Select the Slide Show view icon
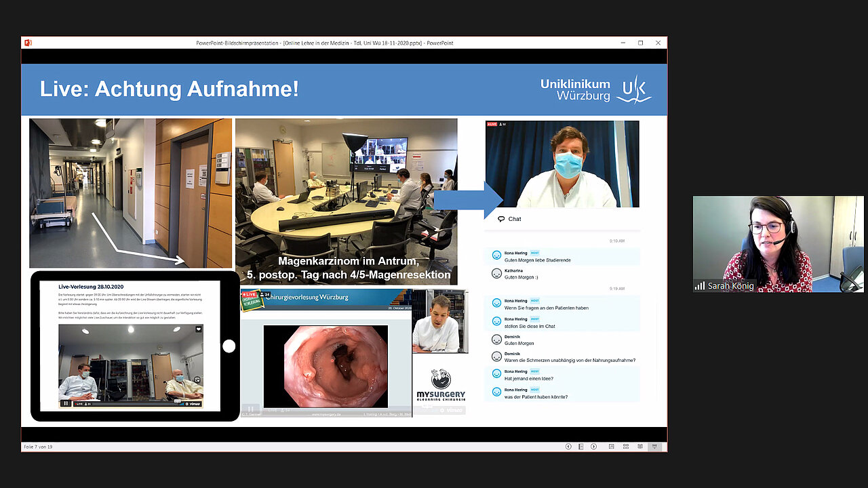 click(654, 447)
